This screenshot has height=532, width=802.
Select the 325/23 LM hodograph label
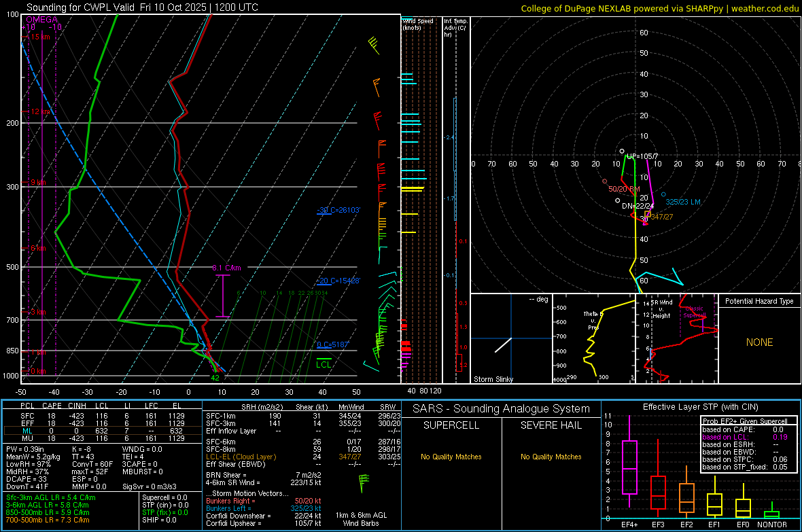683,202
